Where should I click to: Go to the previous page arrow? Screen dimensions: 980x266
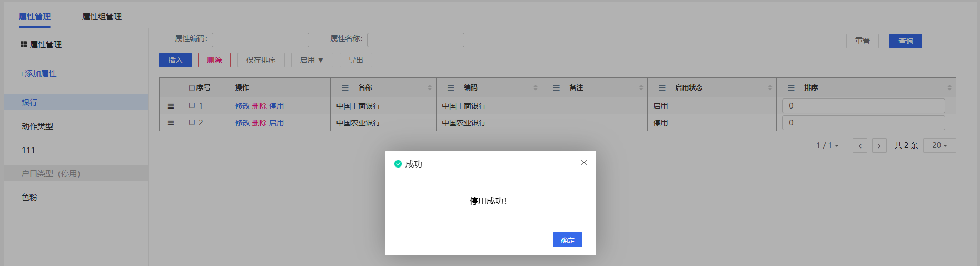tap(860, 145)
